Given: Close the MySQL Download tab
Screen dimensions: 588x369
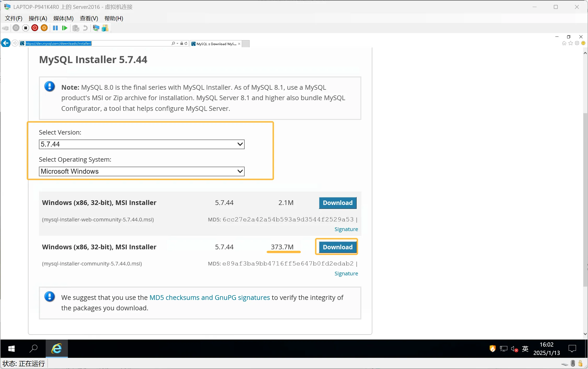Looking at the screenshot, I should click(x=239, y=44).
